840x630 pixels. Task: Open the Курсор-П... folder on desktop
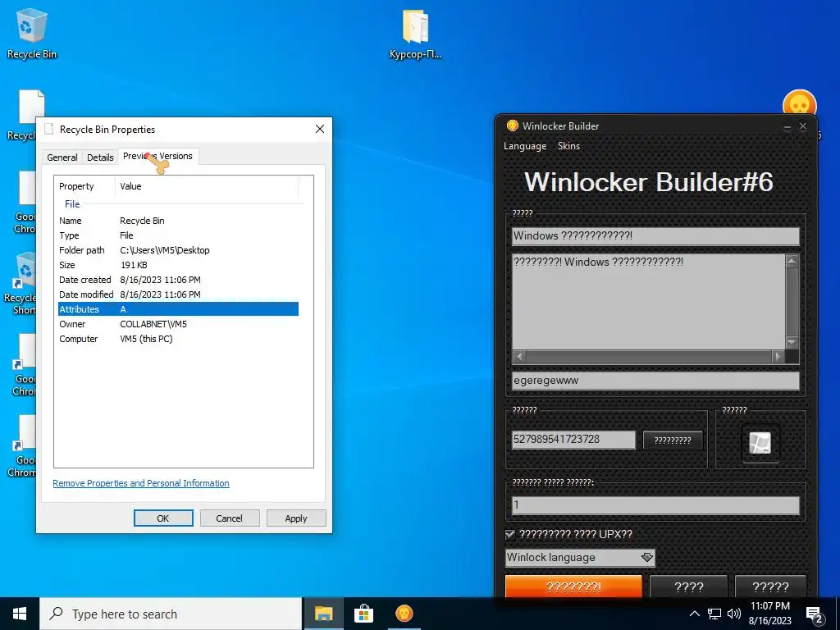(415, 33)
